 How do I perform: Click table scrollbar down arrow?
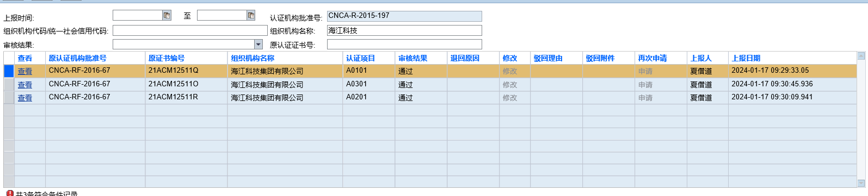[x=861, y=183]
